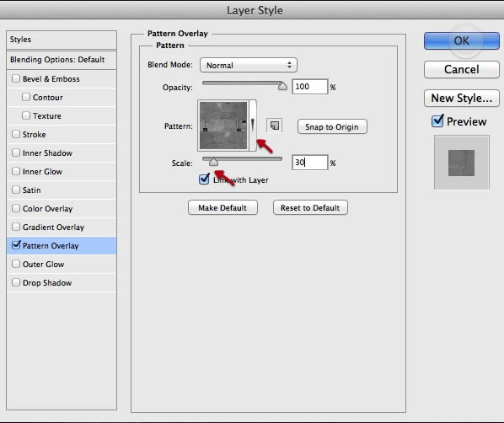The image size is (504, 423).
Task: Click Reset to Default button
Action: click(x=310, y=207)
